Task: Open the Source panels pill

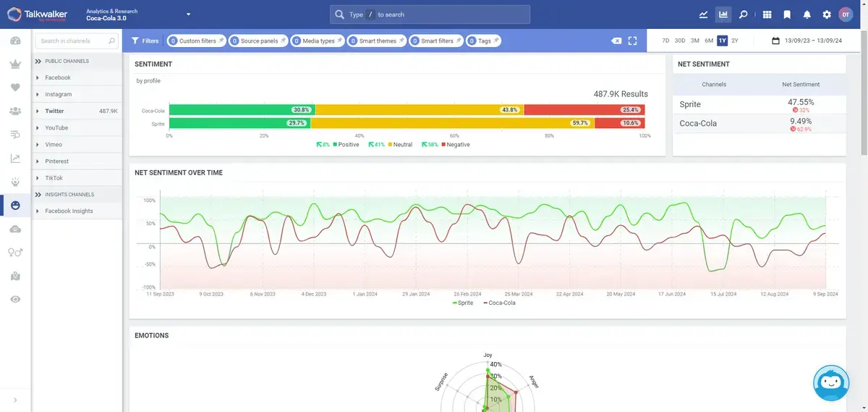Action: (x=259, y=41)
